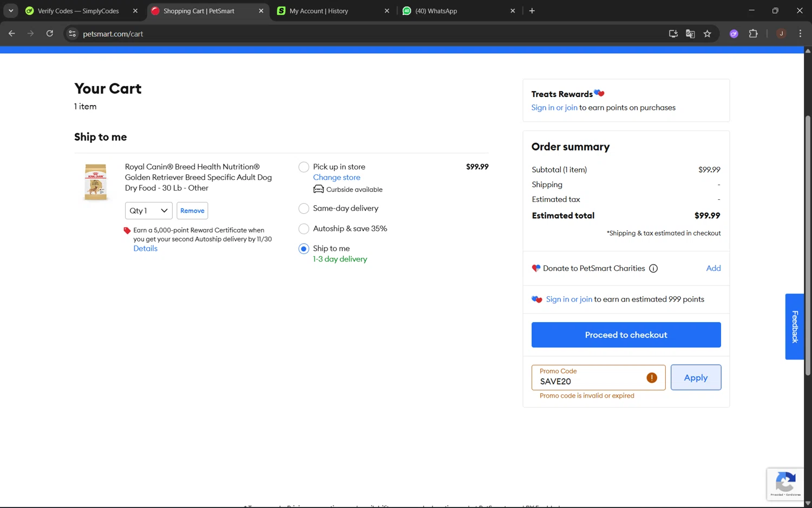Screen dimensions: 812x508
Task: Open the Qty 1 quantity dropdown
Action: (148, 211)
